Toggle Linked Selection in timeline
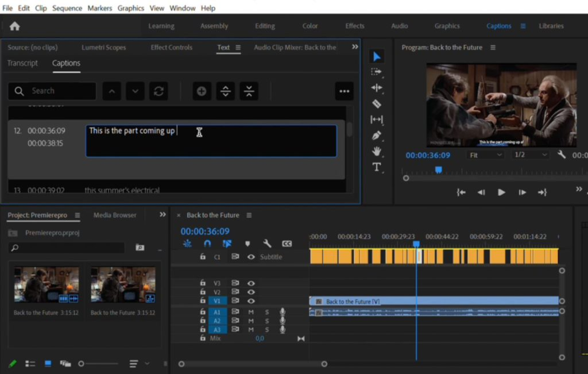Screen dimensions: 588x374 click(227, 244)
